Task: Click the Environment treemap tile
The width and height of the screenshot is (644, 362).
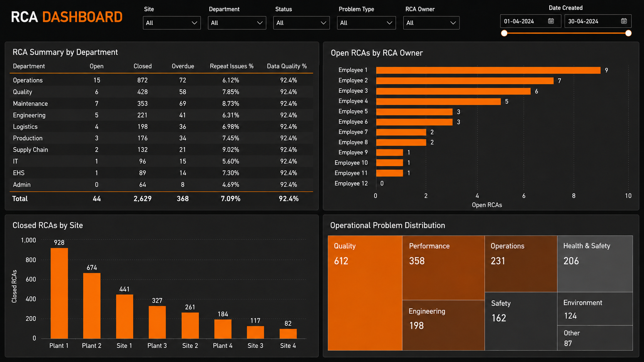Action: click(595, 309)
